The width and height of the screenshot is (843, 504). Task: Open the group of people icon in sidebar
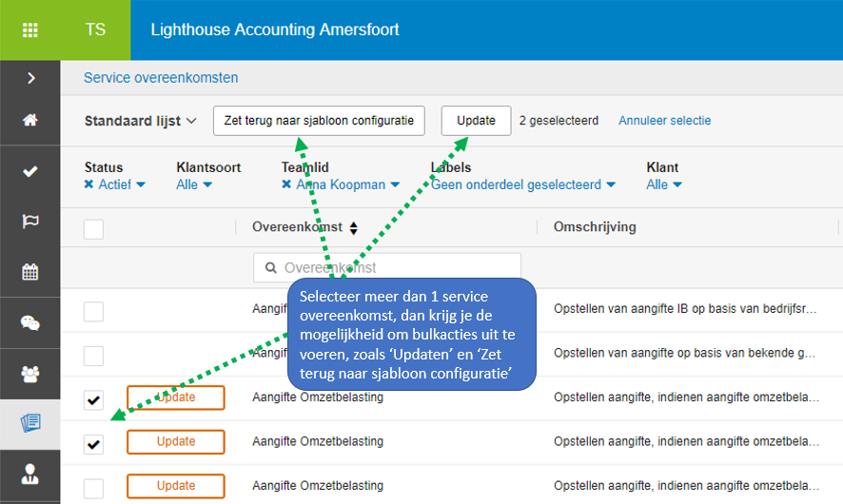click(x=29, y=374)
